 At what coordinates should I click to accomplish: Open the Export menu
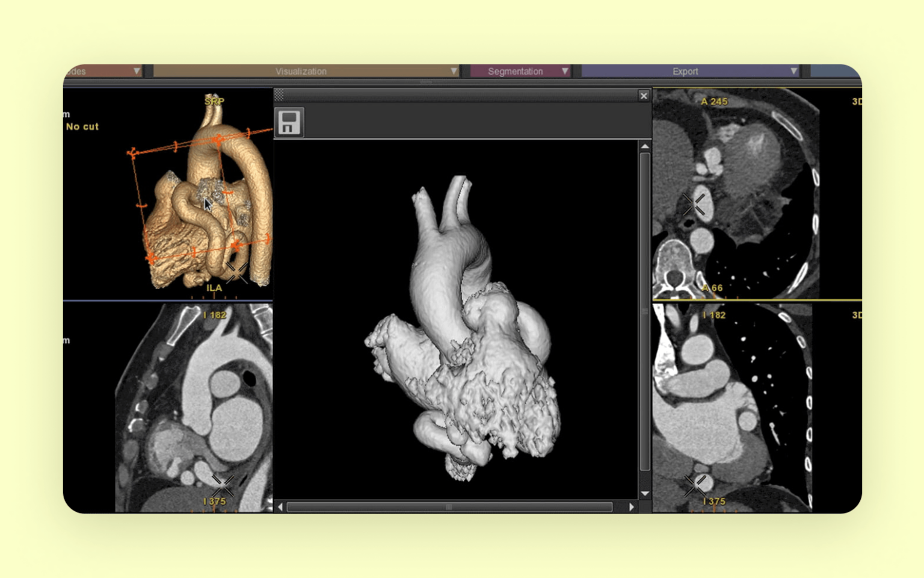point(685,71)
